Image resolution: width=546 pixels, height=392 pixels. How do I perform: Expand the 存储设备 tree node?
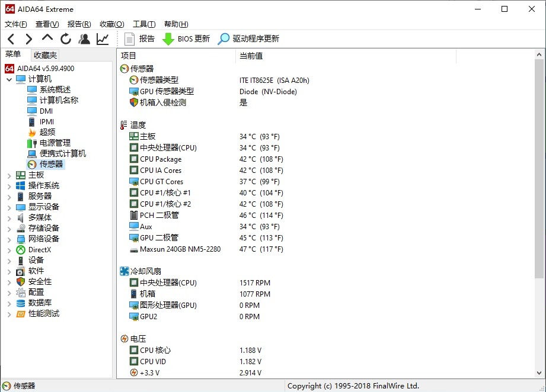[x=9, y=229]
